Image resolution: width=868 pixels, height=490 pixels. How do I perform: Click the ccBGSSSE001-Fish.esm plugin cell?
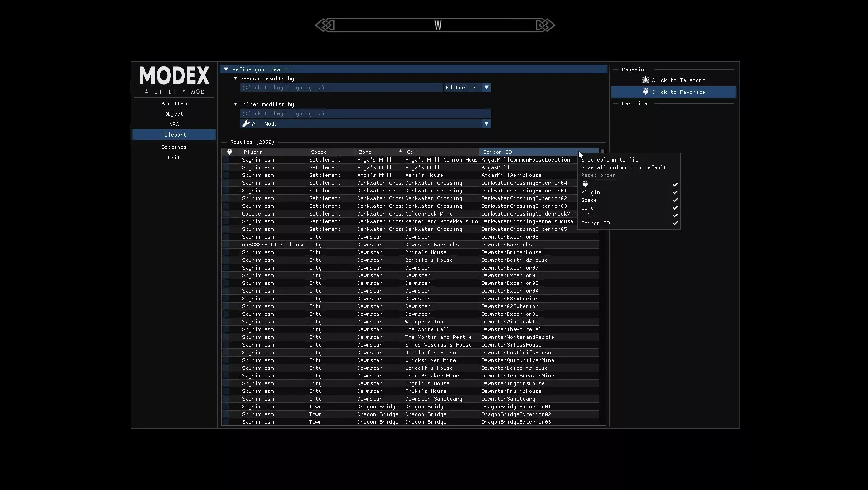pos(274,245)
